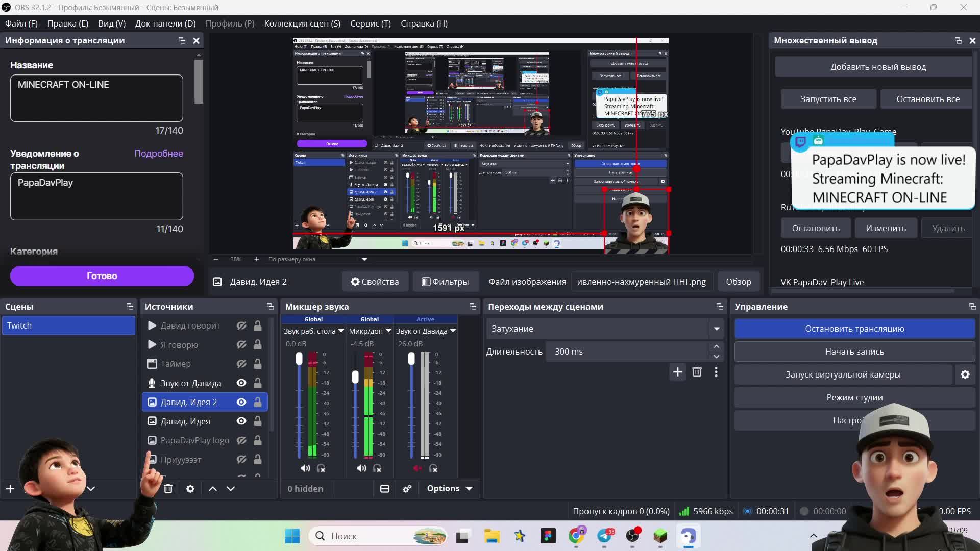The width and height of the screenshot is (980, 551).
Task: Hide the Звук от Давида source
Action: pyautogui.click(x=241, y=383)
